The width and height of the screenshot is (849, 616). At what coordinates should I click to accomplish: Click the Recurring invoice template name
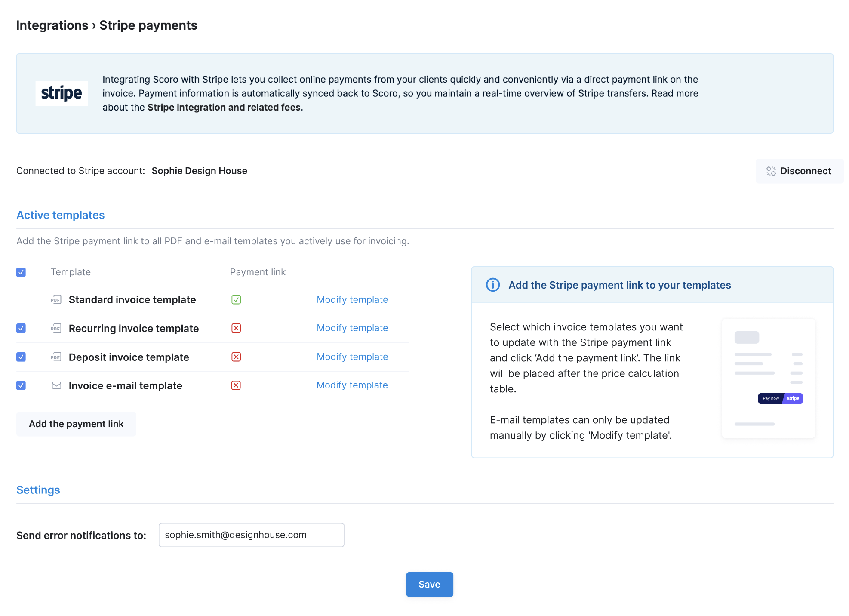pos(134,329)
